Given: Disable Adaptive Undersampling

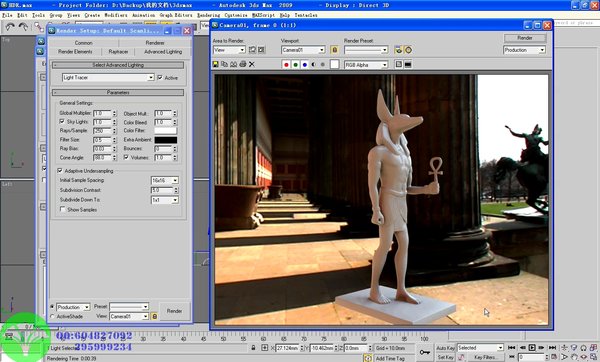Looking at the screenshot, I should click(60, 170).
